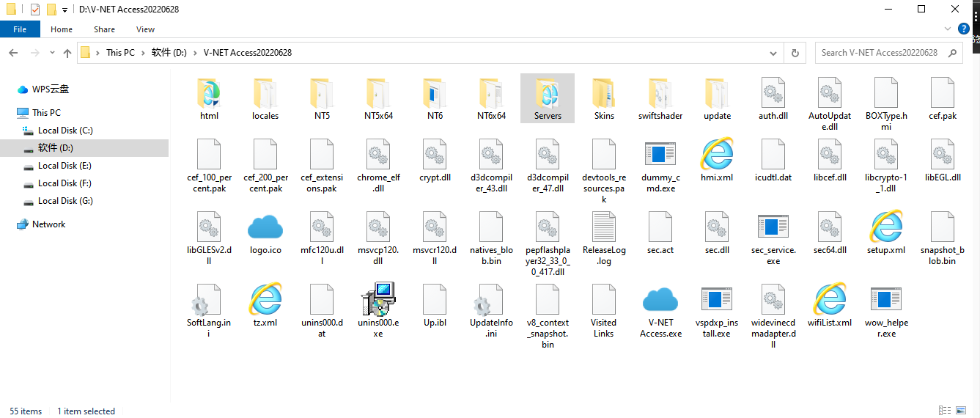Viewport: 980px width, 418px height.
Task: Switch to details view layout
Action: [943, 411]
